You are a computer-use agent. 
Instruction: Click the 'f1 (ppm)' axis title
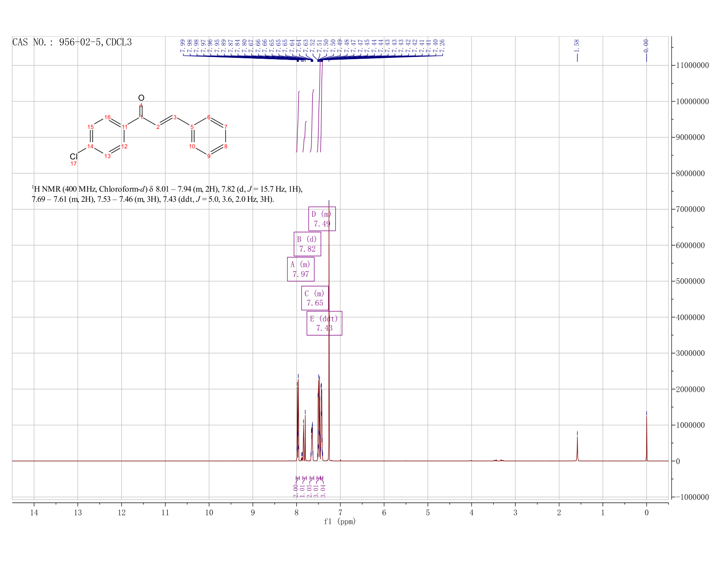point(340,521)
